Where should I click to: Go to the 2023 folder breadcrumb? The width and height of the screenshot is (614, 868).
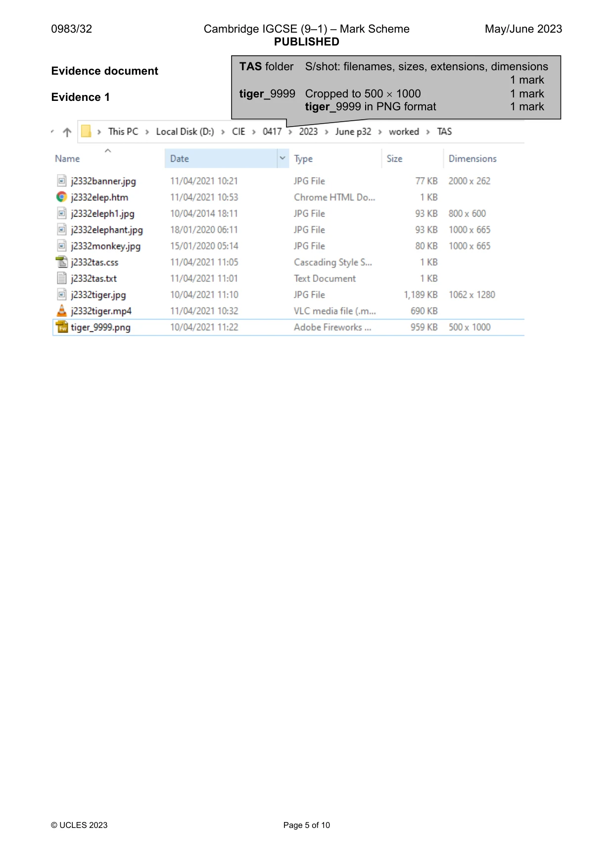(308, 132)
